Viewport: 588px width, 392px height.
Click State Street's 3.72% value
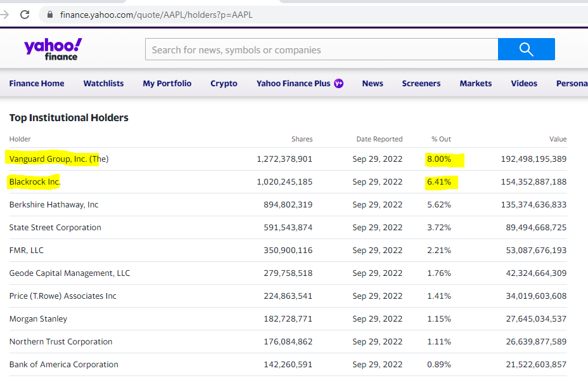click(439, 228)
